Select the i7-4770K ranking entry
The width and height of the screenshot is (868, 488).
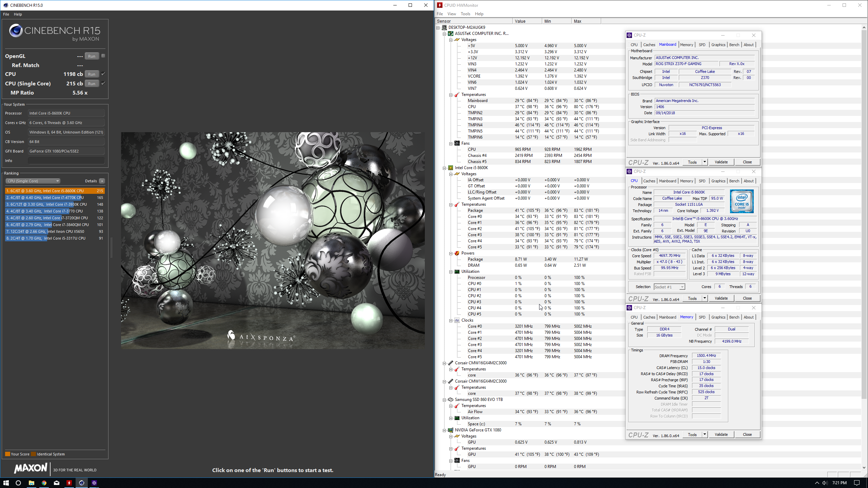pos(54,198)
